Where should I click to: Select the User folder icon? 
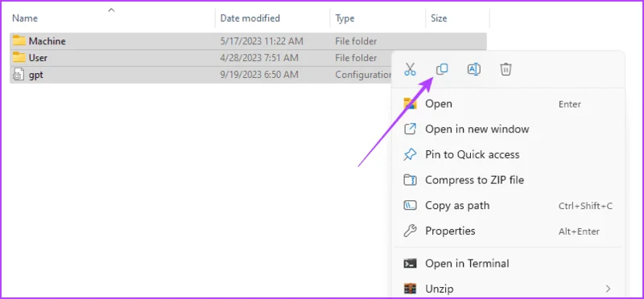19,57
